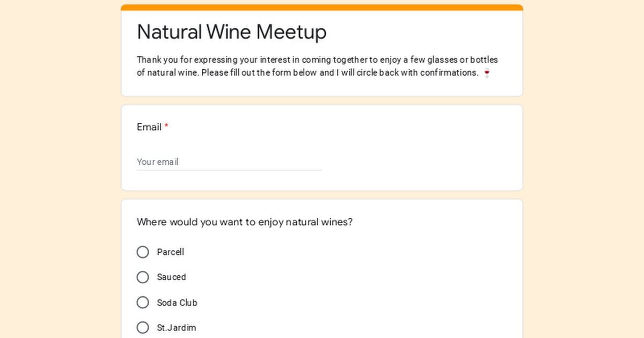Click the underline beneath the email field
Viewport: 644px width, 338px height.
[229, 170]
